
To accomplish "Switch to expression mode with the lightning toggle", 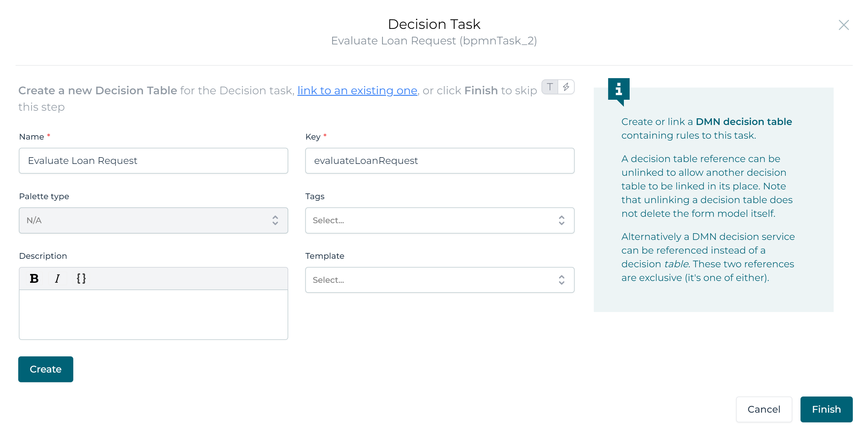I will [x=566, y=87].
